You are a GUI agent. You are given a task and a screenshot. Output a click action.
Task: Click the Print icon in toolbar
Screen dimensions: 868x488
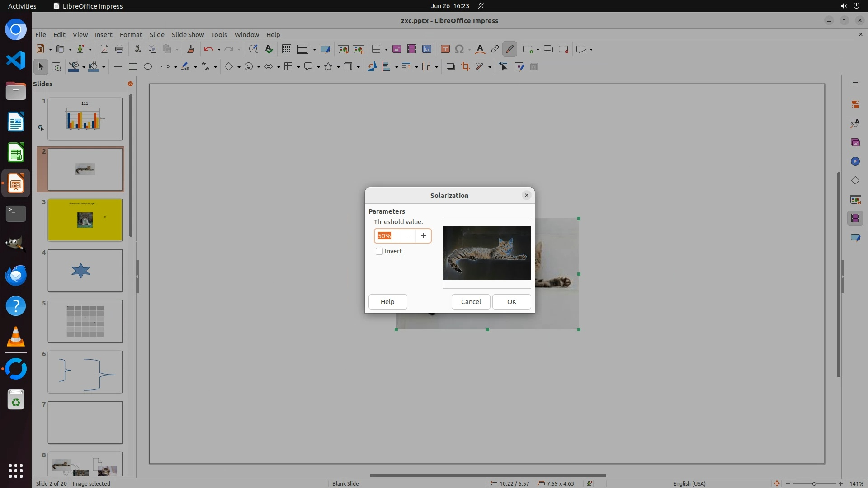tap(119, 49)
